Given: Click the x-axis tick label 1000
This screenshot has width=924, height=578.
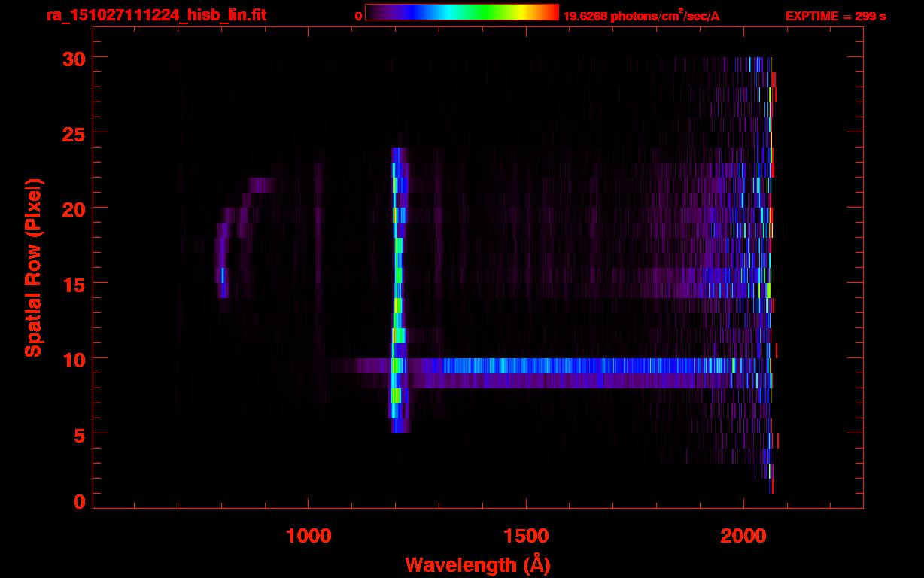Looking at the screenshot, I should click(309, 535).
